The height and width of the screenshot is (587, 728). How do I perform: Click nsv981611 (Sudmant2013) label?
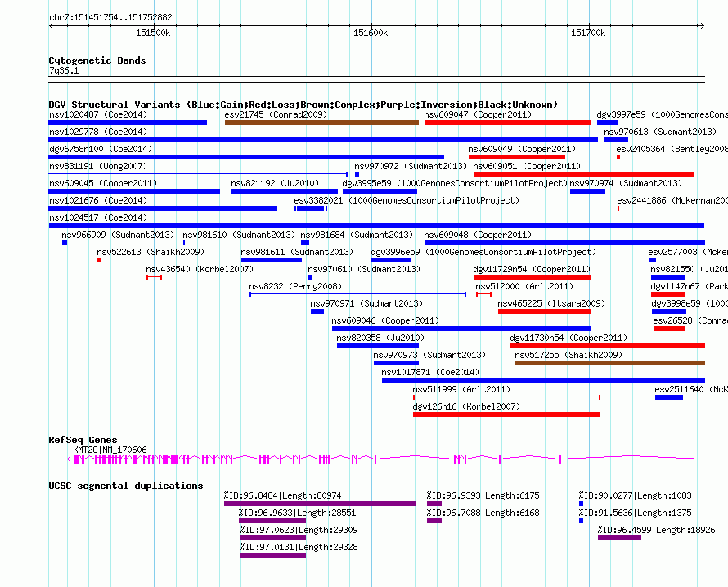click(x=297, y=252)
